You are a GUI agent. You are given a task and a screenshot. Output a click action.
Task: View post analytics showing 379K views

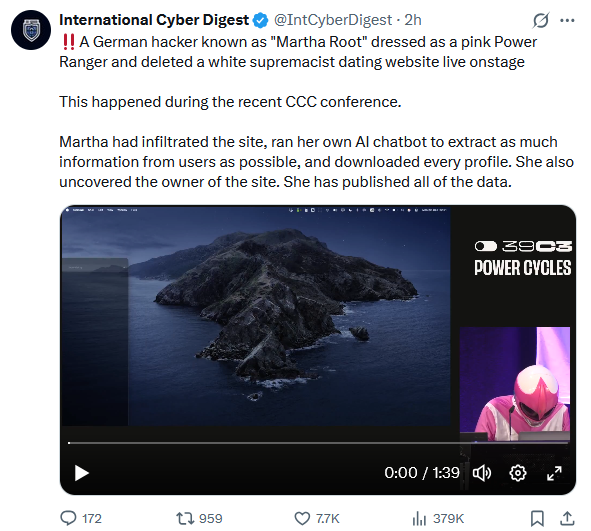tap(438, 519)
